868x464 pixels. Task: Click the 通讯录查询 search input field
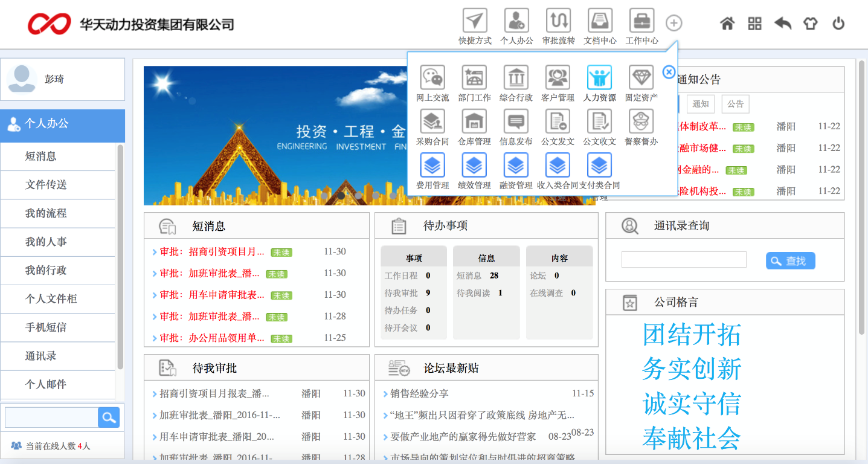click(x=684, y=260)
